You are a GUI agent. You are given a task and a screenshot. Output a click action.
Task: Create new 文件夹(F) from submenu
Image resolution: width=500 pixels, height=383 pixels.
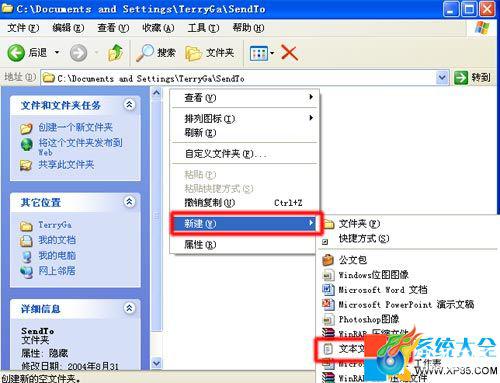click(359, 223)
